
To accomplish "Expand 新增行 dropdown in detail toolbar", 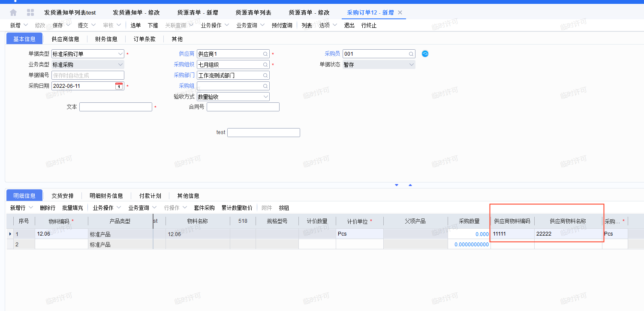I will click(30, 208).
